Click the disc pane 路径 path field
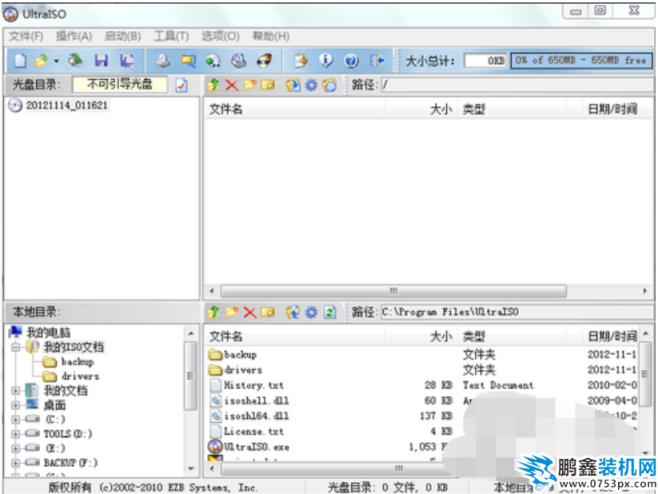 coord(517,85)
